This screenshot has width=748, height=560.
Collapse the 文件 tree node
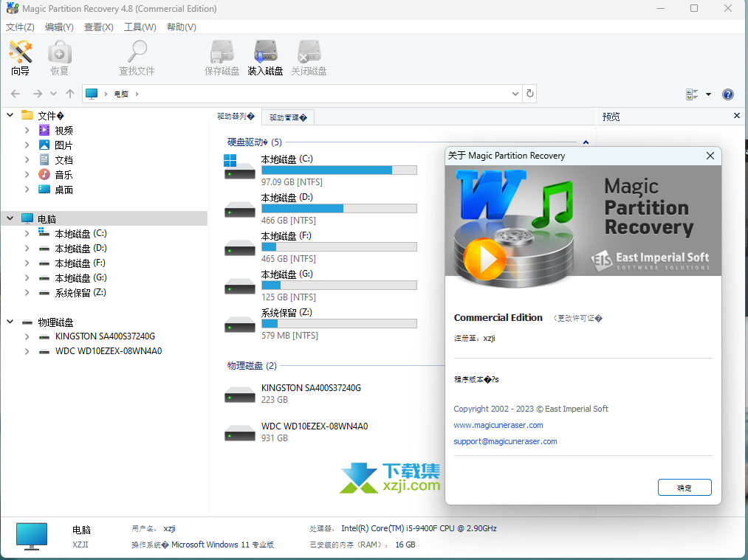pyautogui.click(x=10, y=115)
